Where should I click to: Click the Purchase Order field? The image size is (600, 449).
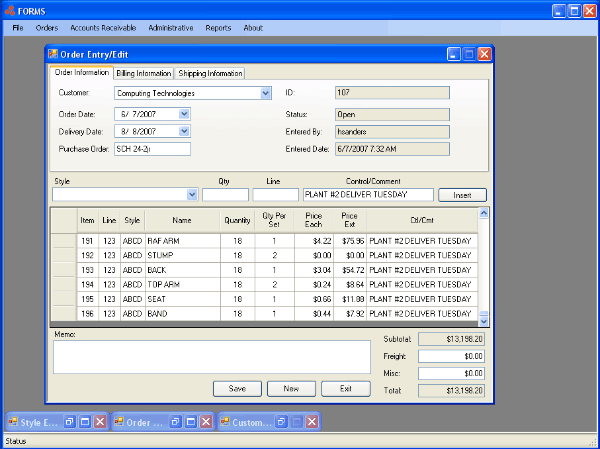(x=152, y=149)
